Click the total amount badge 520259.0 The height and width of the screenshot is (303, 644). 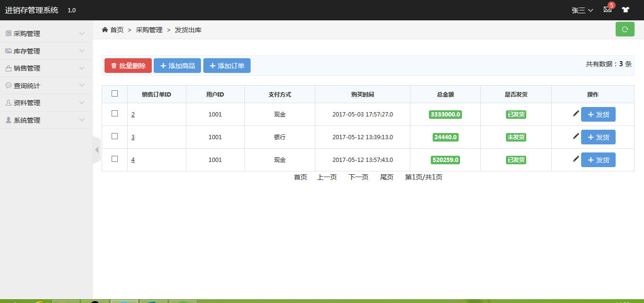pos(445,160)
